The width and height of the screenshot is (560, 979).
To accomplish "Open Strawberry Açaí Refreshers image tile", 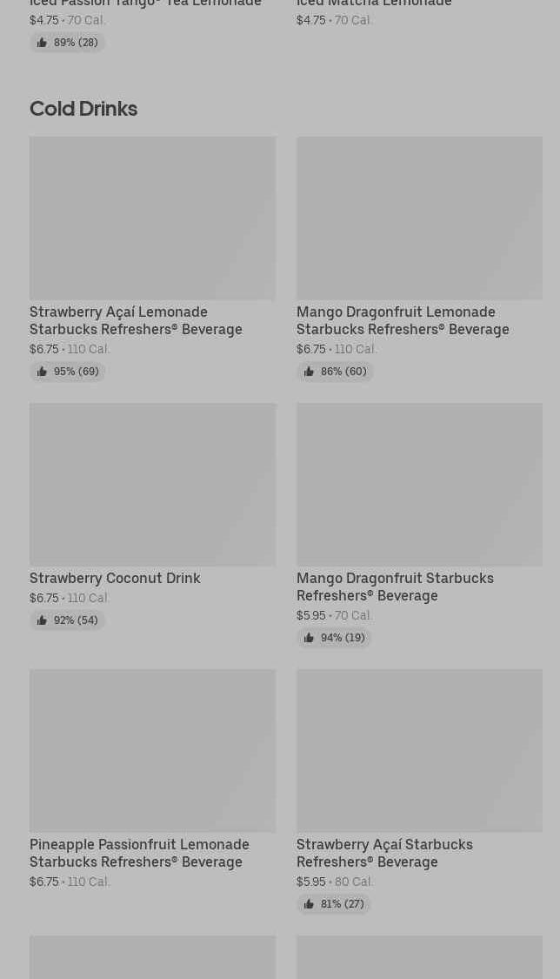I will 420,750.
